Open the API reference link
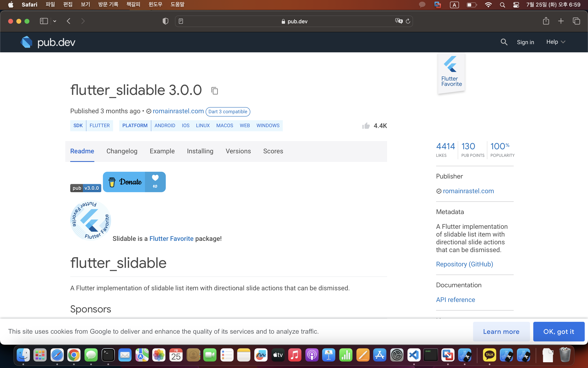588x368 pixels. pyautogui.click(x=455, y=300)
